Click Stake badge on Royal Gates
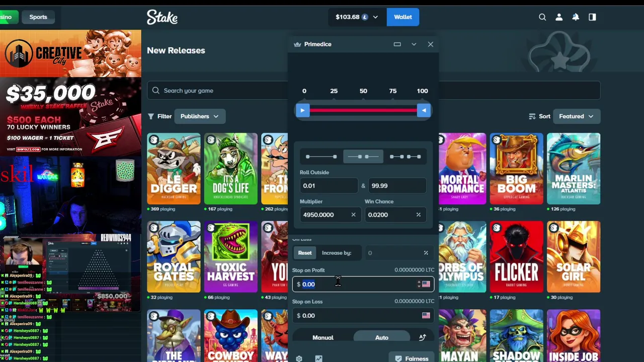The width and height of the screenshot is (644, 362). pos(154,228)
